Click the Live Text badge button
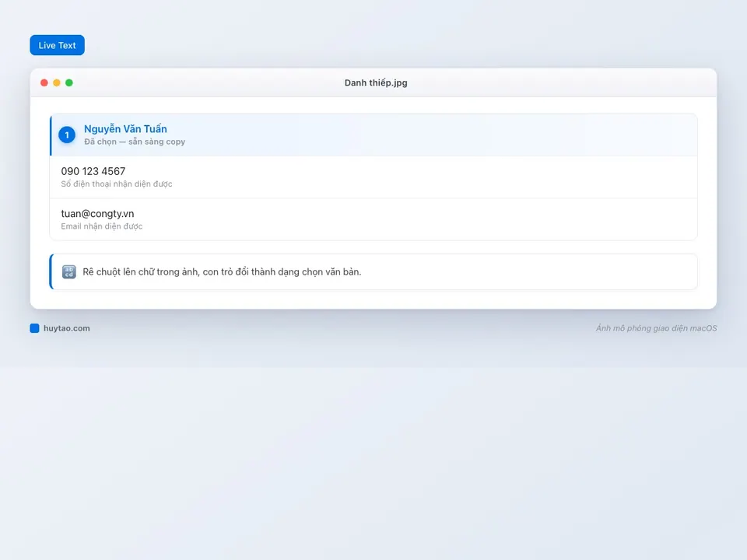This screenshot has height=560, width=747. 57,45
